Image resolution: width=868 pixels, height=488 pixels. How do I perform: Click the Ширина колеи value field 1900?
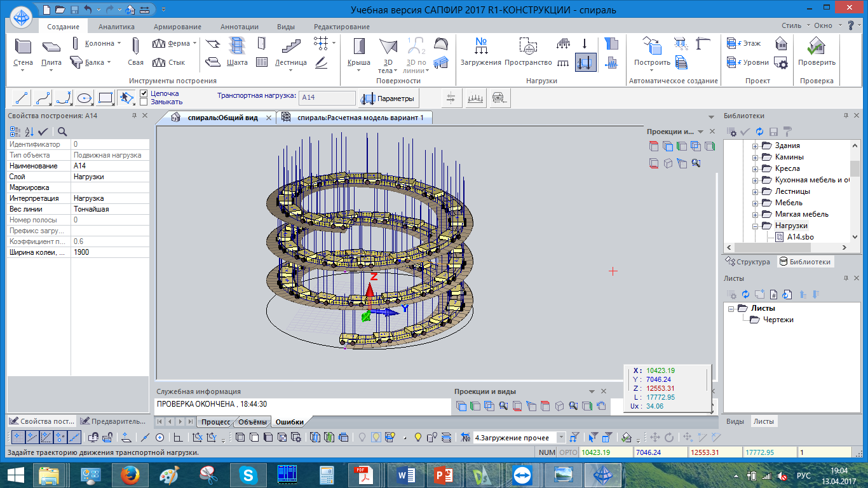point(110,252)
